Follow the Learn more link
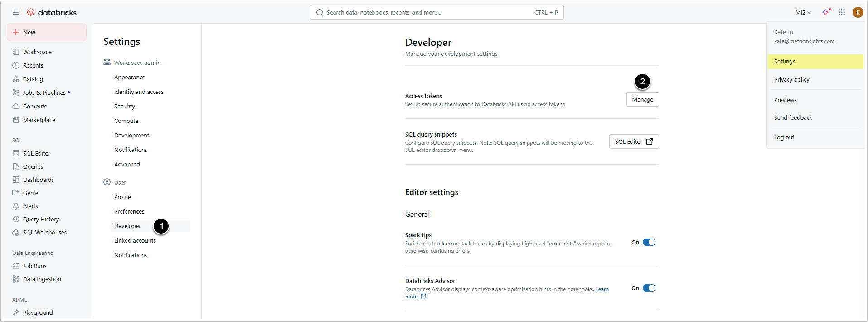This screenshot has width=868, height=322. point(602,289)
